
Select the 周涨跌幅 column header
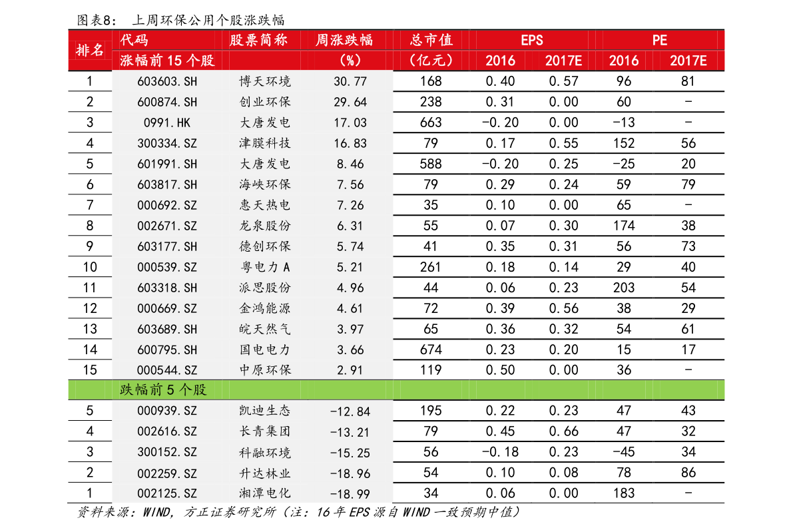(344, 40)
